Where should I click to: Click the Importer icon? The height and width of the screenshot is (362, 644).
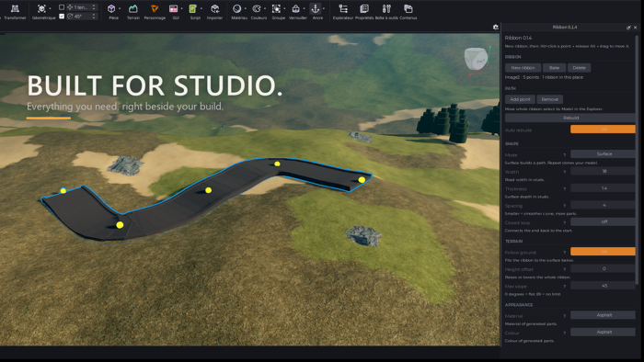coord(214,11)
